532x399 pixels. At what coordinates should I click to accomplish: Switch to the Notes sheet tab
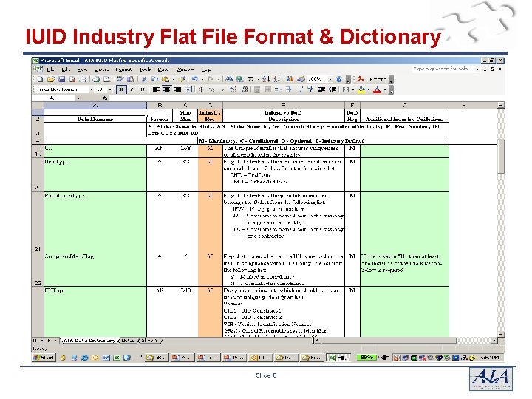pyautogui.click(x=128, y=340)
